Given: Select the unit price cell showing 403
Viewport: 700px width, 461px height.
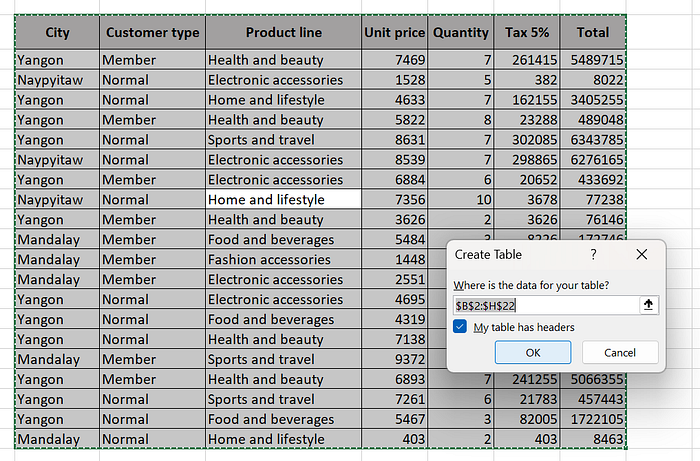Looking at the screenshot, I should 395,439.
